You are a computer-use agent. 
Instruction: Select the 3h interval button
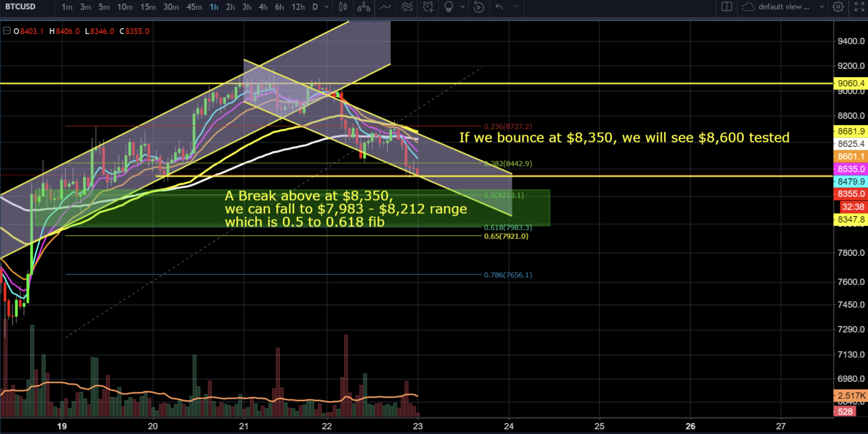pos(247,7)
